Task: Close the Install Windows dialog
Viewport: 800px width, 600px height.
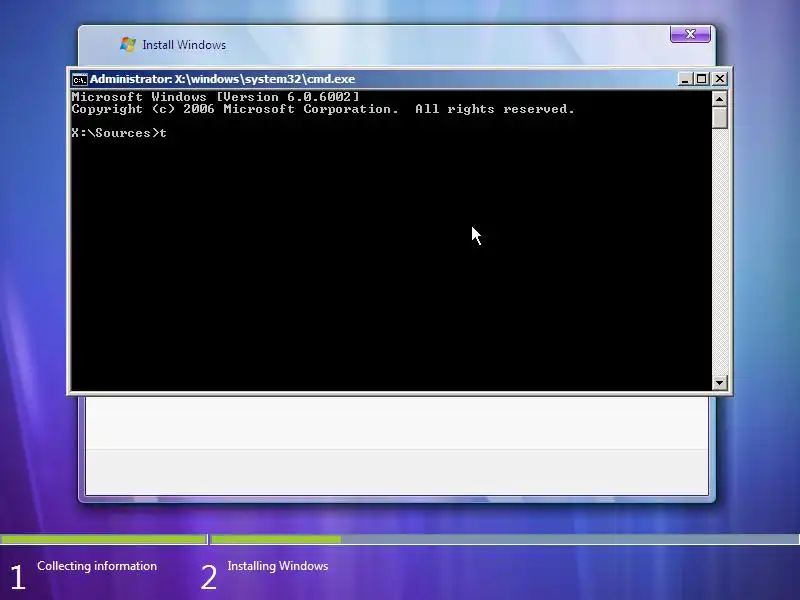Action: click(x=690, y=34)
